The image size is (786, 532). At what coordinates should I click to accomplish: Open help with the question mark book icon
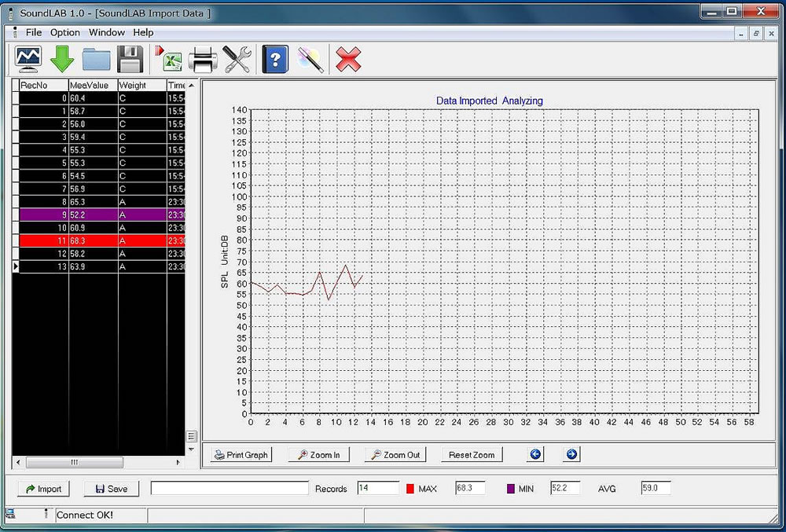(275, 59)
